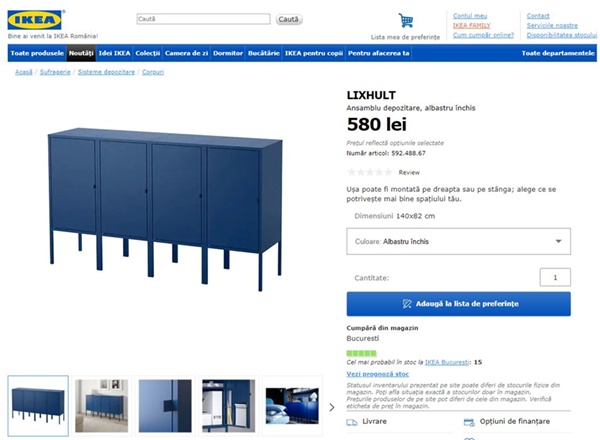Click the IKEA logo
The height and width of the screenshot is (440, 600).
click(35, 20)
